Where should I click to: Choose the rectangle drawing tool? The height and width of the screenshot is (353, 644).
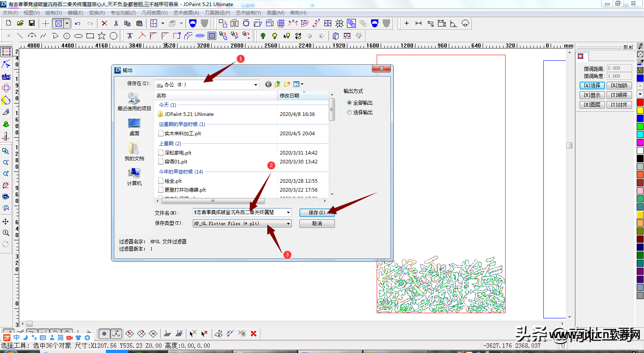click(90, 36)
